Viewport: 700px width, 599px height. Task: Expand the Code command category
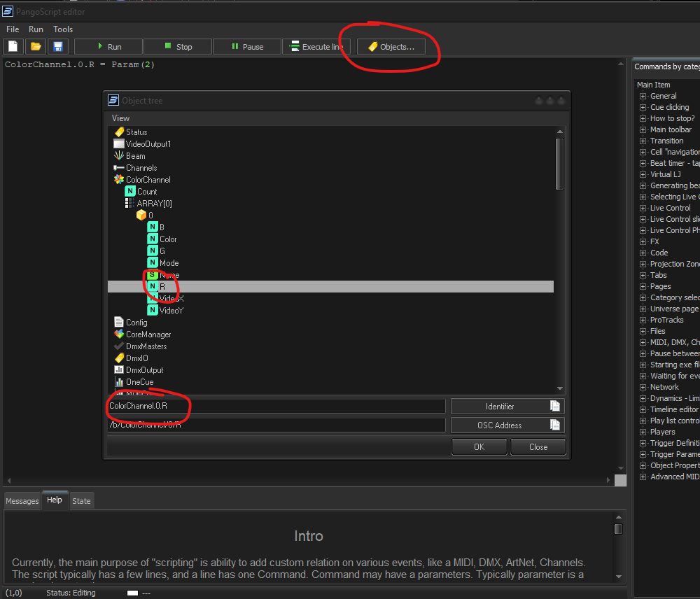pos(643,253)
